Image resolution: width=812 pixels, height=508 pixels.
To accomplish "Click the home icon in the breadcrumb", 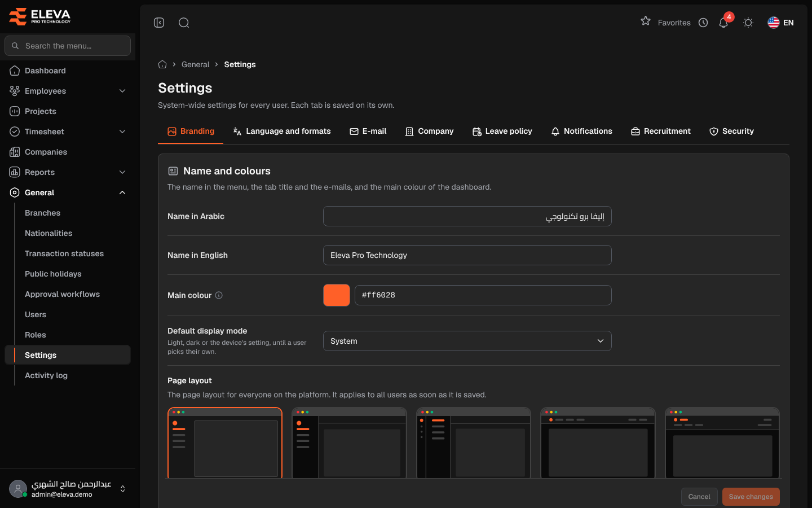I will pos(162,64).
